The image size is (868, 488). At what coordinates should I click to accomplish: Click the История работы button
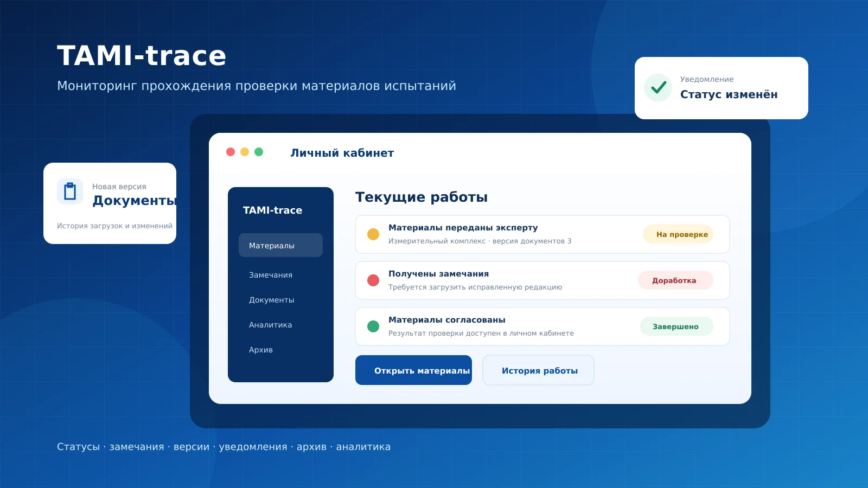click(538, 370)
